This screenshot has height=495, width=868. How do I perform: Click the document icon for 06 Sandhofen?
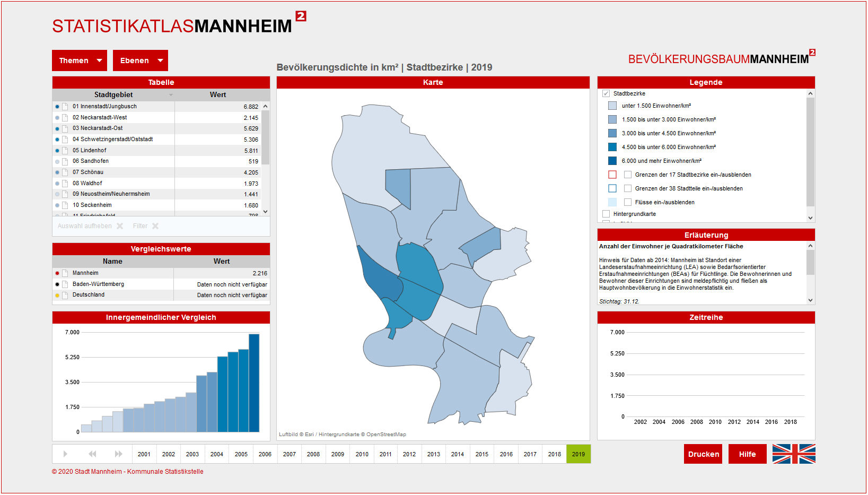[x=65, y=161]
